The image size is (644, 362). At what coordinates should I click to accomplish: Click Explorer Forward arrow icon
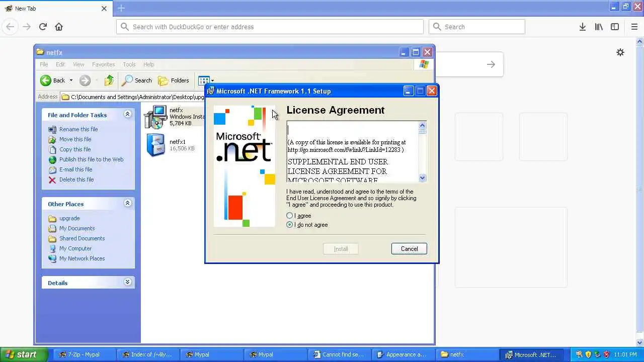coord(85,80)
